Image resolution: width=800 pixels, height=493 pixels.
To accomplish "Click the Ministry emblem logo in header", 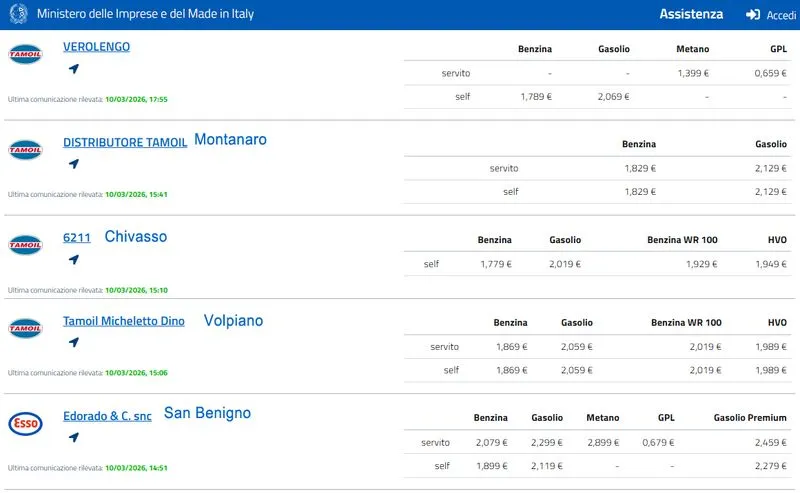I will click(x=19, y=14).
